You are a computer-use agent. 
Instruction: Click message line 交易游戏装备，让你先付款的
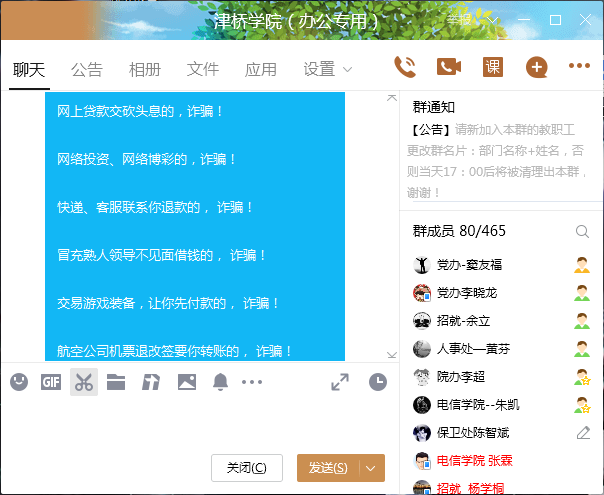click(x=168, y=303)
